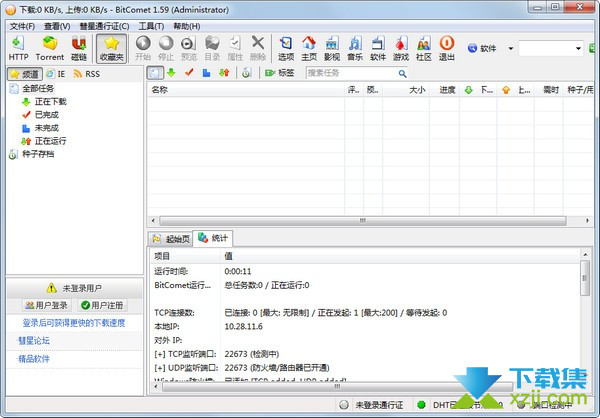Open the Music (音乐) channel icon
This screenshot has width=600, height=418.
tap(355, 48)
